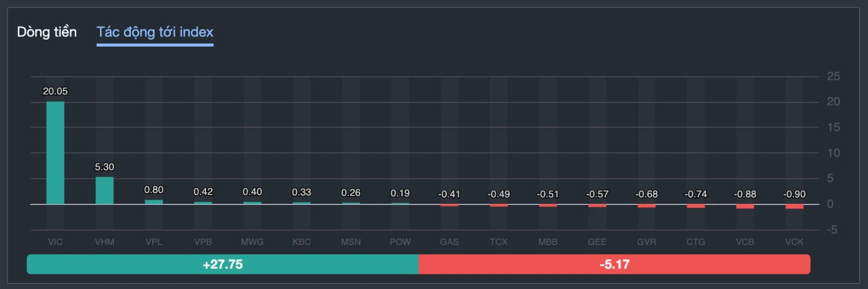Click the green +27.75 total bar

[x=222, y=265]
